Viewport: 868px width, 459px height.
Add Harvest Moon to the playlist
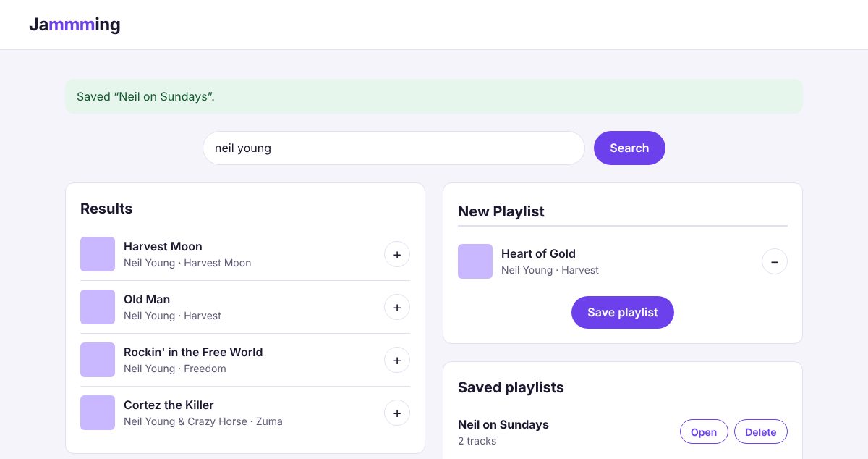pos(397,254)
